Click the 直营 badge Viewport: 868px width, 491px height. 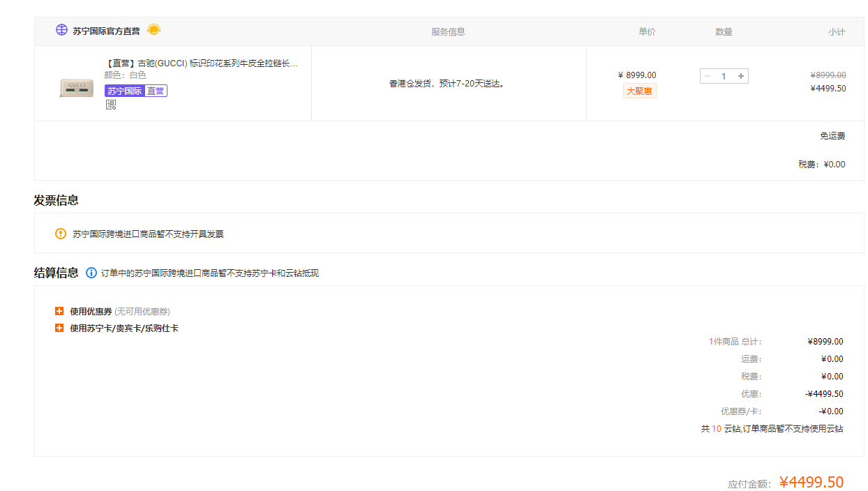[156, 91]
